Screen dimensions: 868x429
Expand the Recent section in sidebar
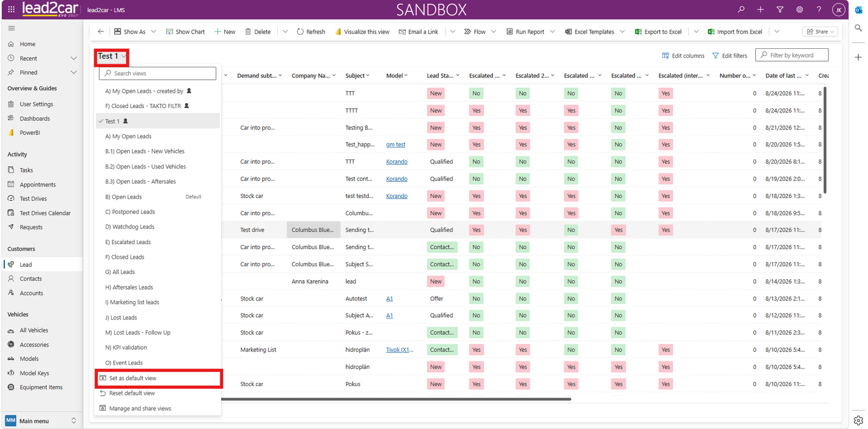pos(74,58)
